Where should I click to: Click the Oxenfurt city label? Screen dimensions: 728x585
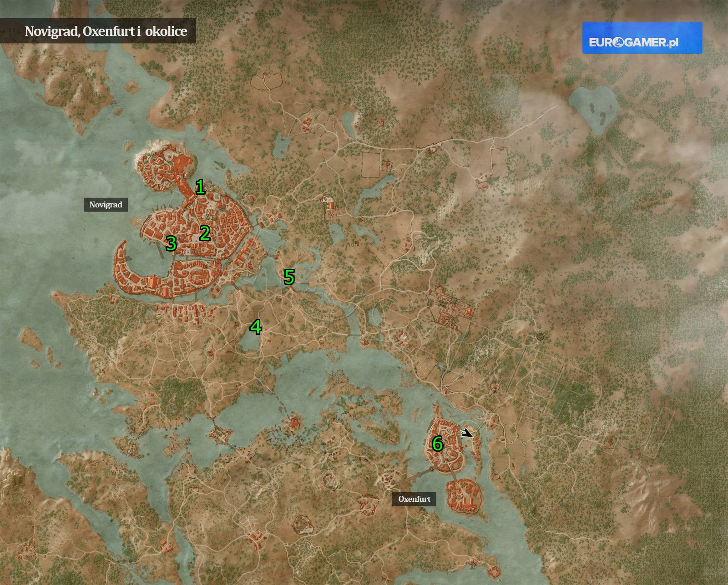click(414, 499)
